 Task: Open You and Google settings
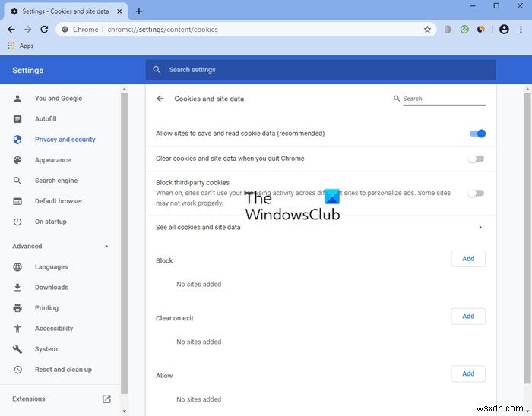tap(59, 99)
